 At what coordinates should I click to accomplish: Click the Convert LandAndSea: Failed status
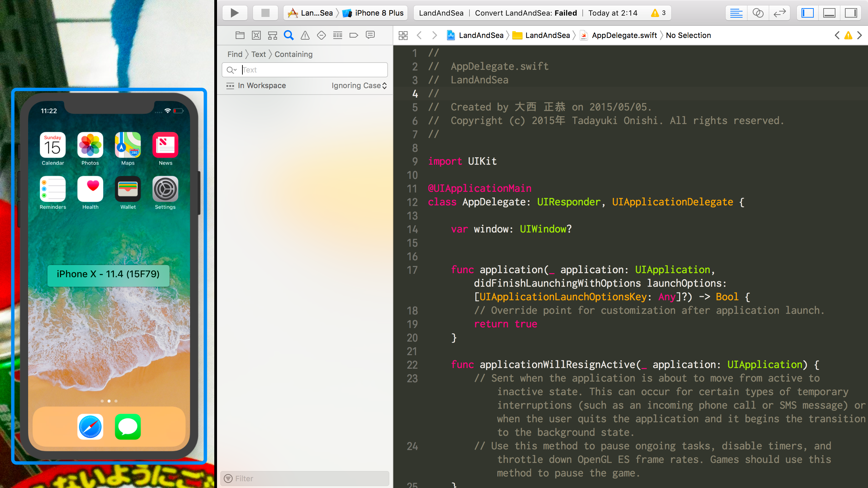tap(526, 13)
